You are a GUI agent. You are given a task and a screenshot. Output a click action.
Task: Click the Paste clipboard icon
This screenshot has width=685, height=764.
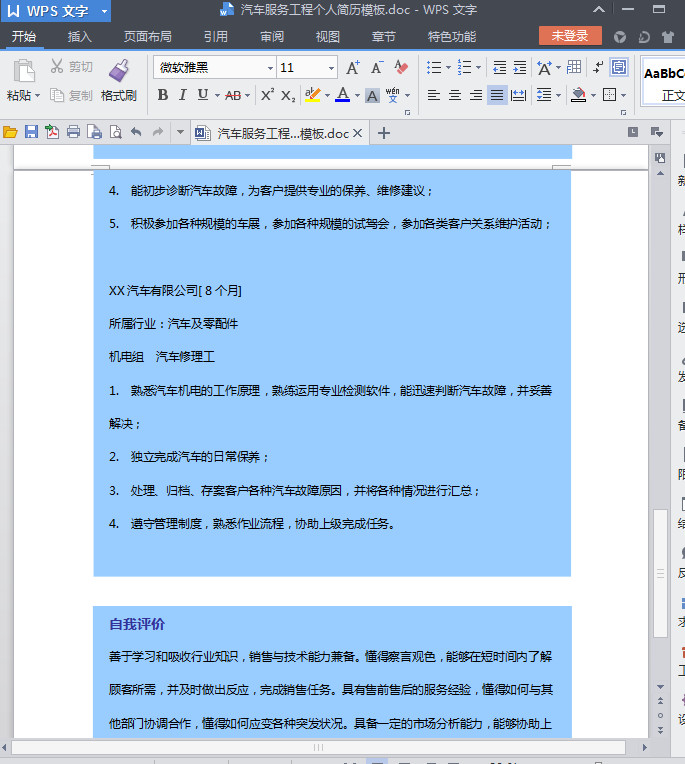click(x=23, y=71)
